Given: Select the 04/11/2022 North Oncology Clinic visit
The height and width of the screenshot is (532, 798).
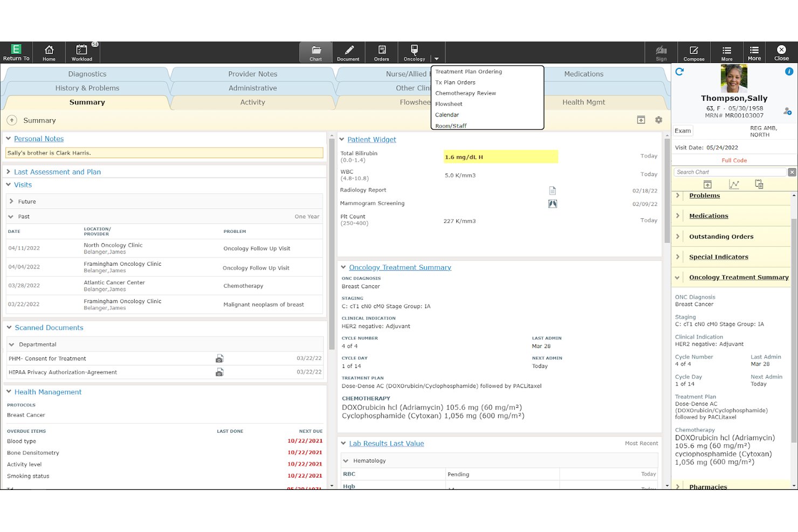Looking at the screenshot, I should pyautogui.click(x=164, y=248).
